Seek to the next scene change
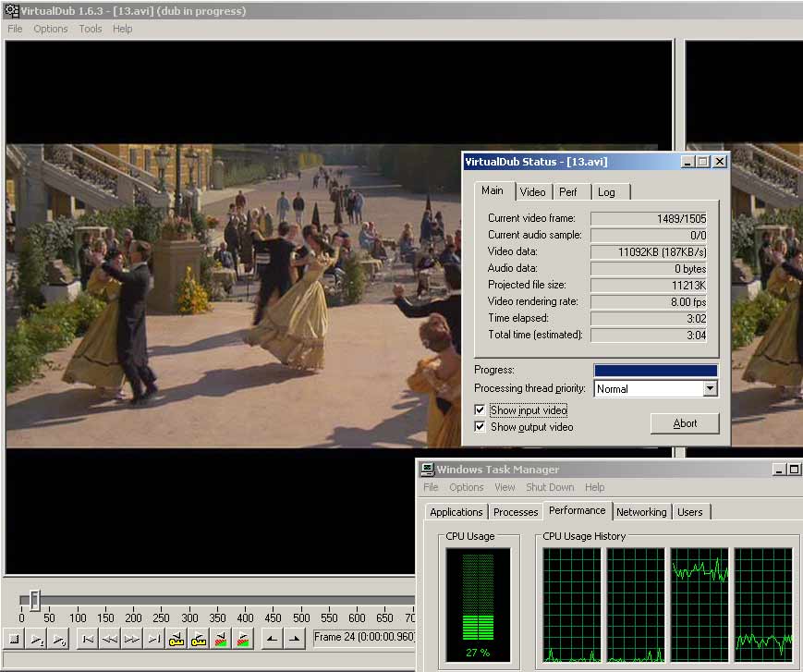Viewport: 803px width, 672px height. [x=243, y=639]
